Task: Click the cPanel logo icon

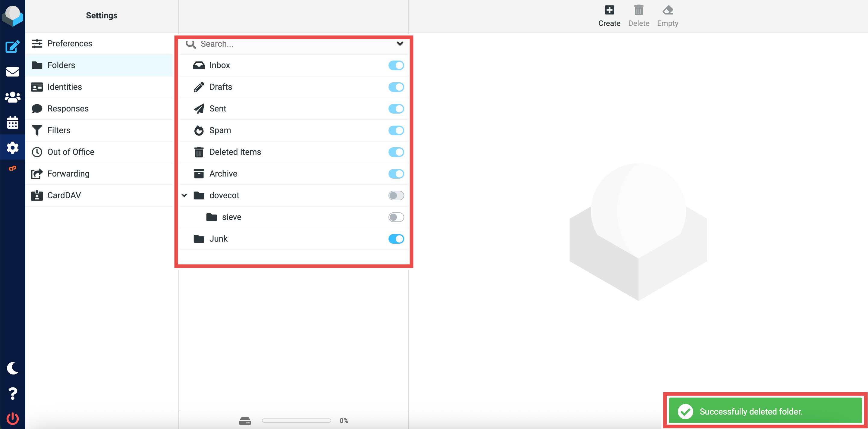Action: coord(12,168)
